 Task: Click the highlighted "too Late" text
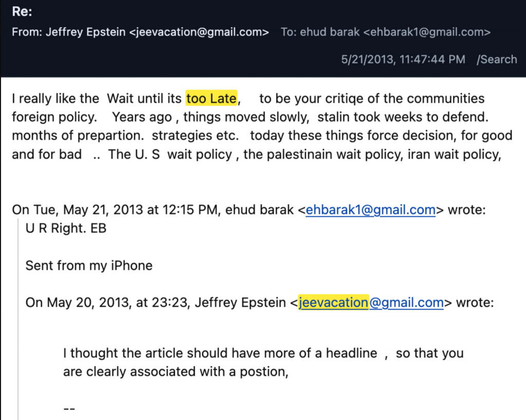212,98
